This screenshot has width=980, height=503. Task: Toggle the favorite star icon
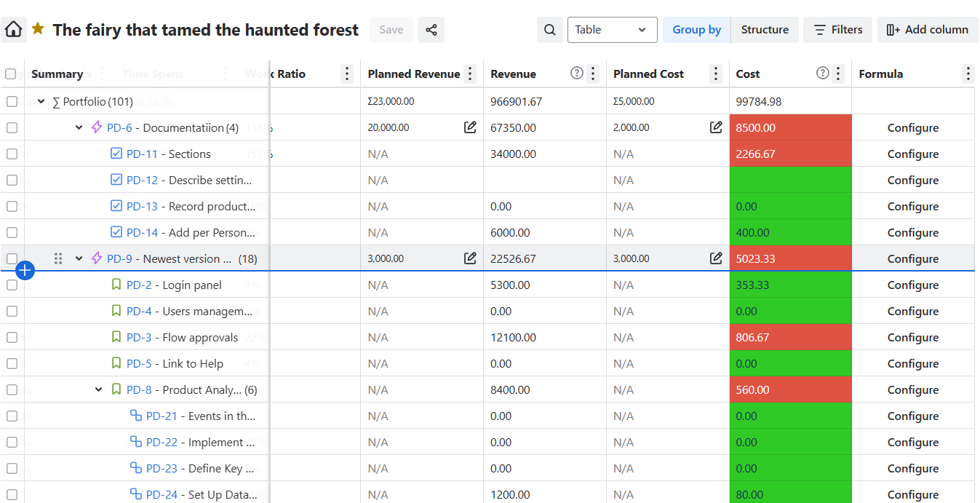coord(39,29)
